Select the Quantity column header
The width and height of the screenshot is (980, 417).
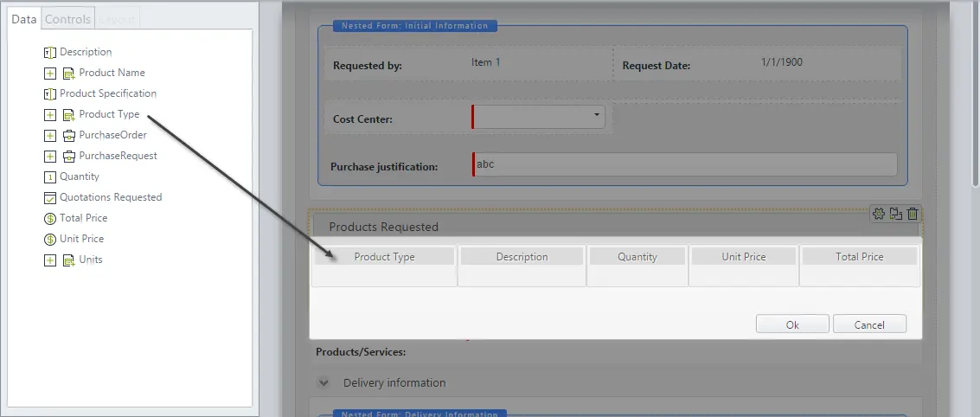tap(637, 256)
